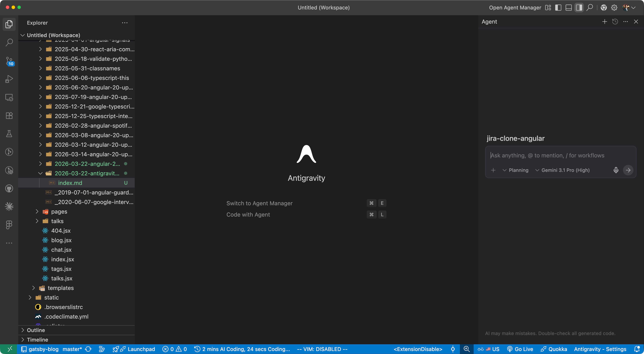This screenshot has height=354, width=644.
Task: Open Source Control with 10 changes badge
Action: (x=9, y=61)
